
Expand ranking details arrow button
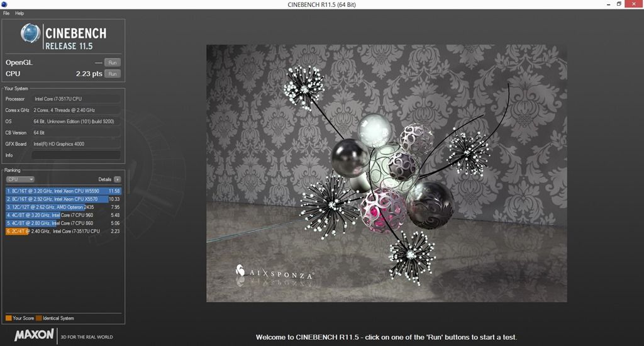coord(117,179)
